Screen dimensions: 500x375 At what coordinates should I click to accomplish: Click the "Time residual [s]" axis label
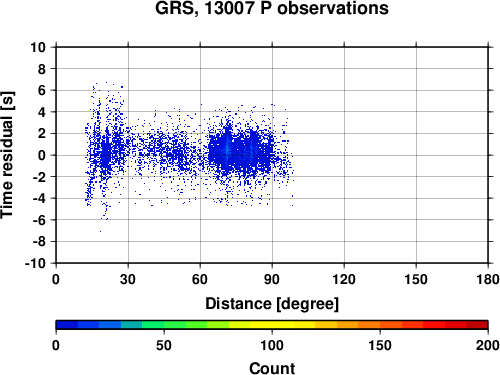[7, 155]
